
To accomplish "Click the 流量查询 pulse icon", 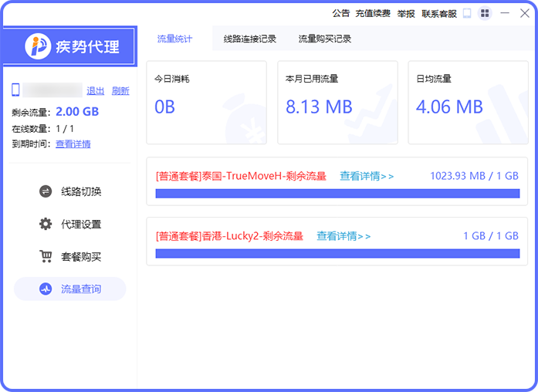I will pyautogui.click(x=46, y=289).
